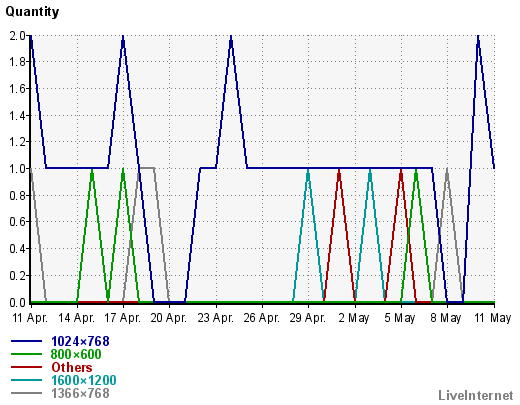This screenshot has height=405, width=520.
Task: Click the 23 Apr. date axis label
Action: pyautogui.click(x=215, y=318)
